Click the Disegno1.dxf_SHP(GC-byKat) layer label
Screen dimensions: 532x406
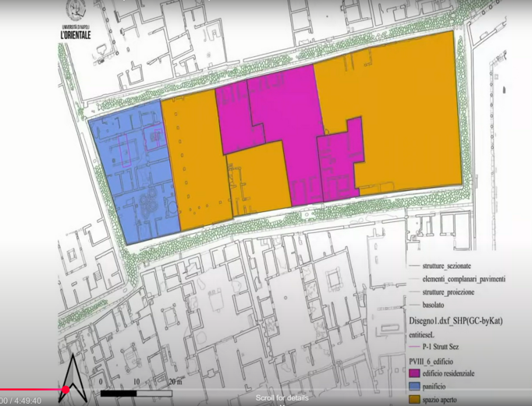point(456,320)
